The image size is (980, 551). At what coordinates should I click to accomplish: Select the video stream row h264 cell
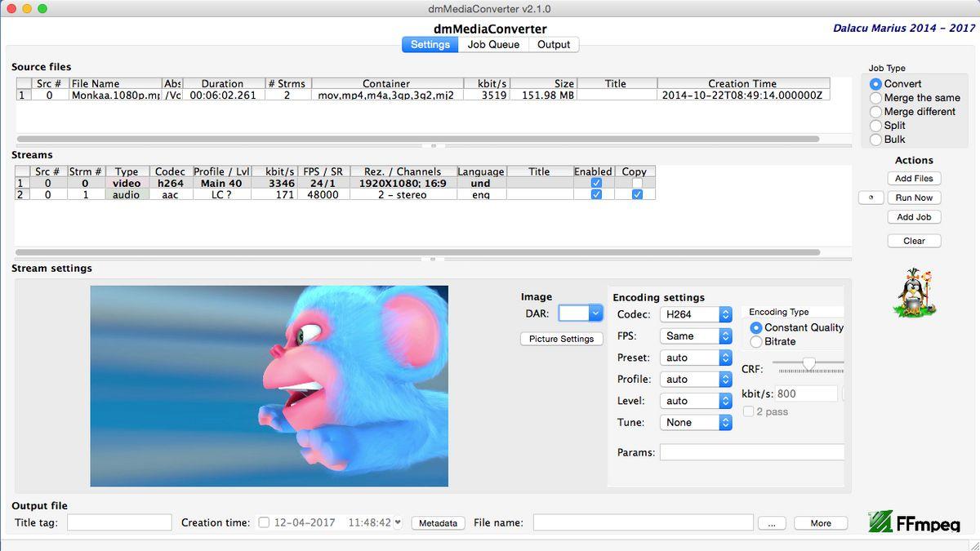(171, 184)
